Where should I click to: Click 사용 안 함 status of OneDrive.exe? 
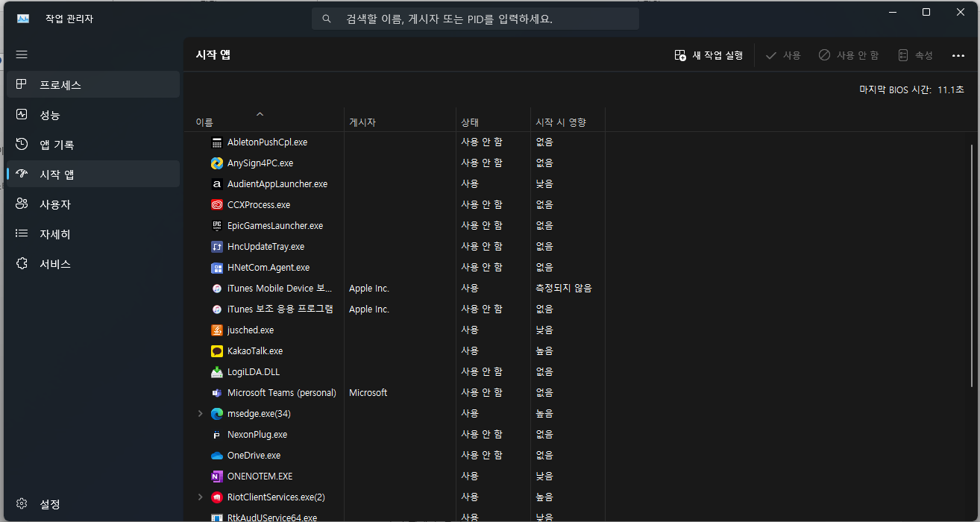point(482,455)
